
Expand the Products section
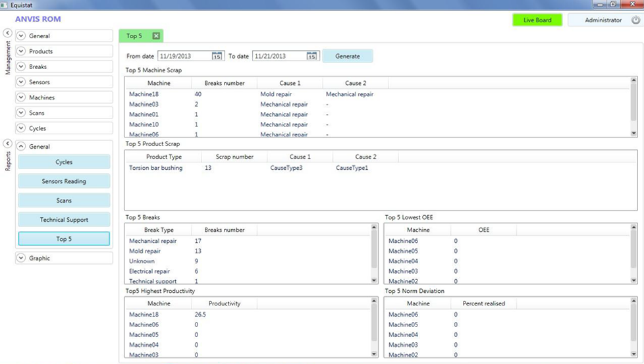(64, 51)
